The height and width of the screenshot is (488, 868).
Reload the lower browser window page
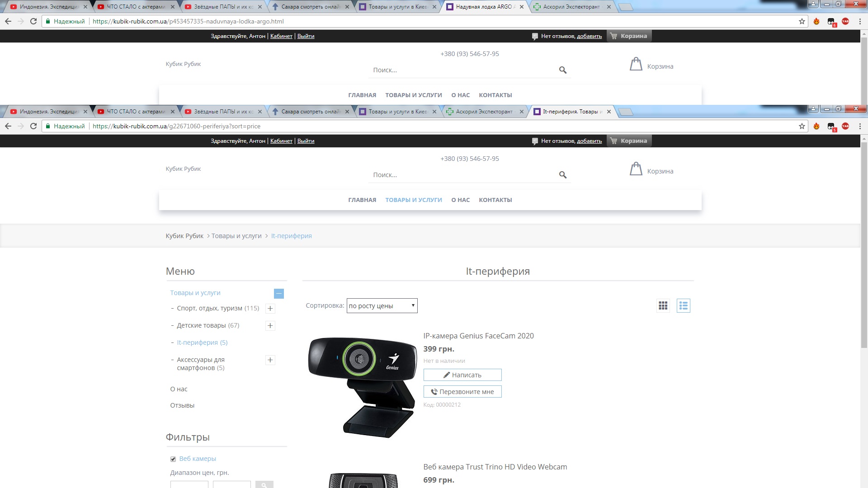[33, 126]
